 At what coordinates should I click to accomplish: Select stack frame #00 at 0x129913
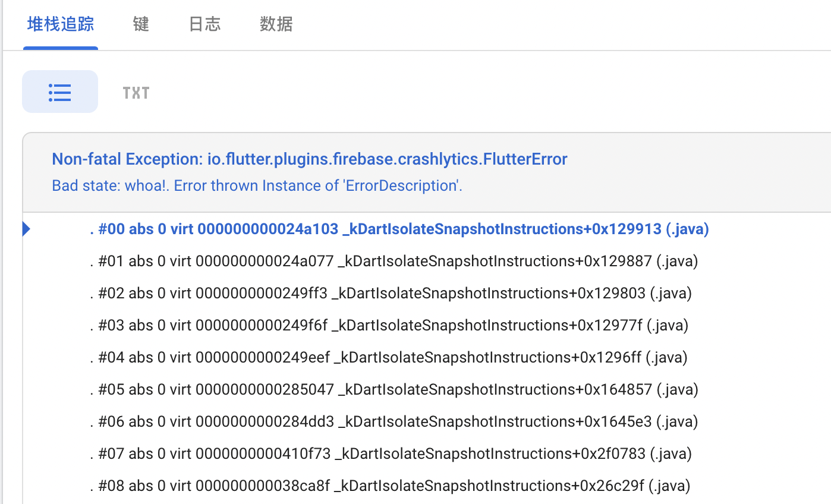(x=399, y=229)
